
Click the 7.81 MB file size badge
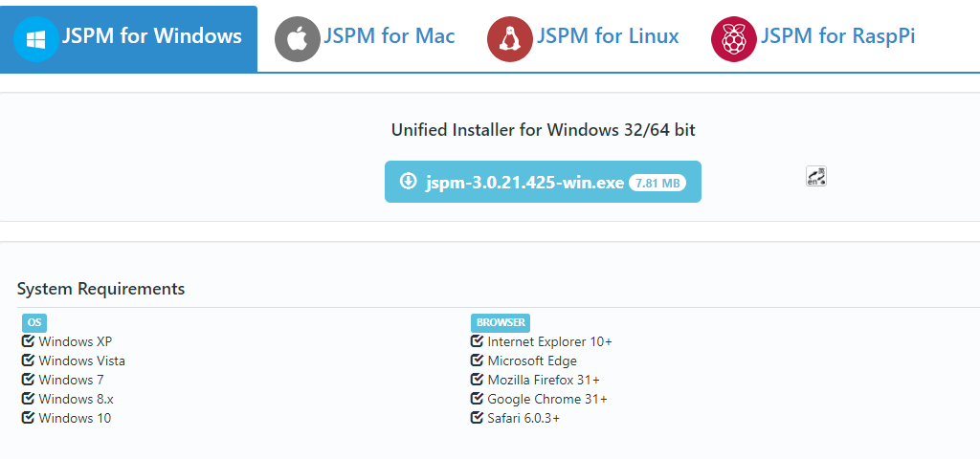tap(657, 183)
